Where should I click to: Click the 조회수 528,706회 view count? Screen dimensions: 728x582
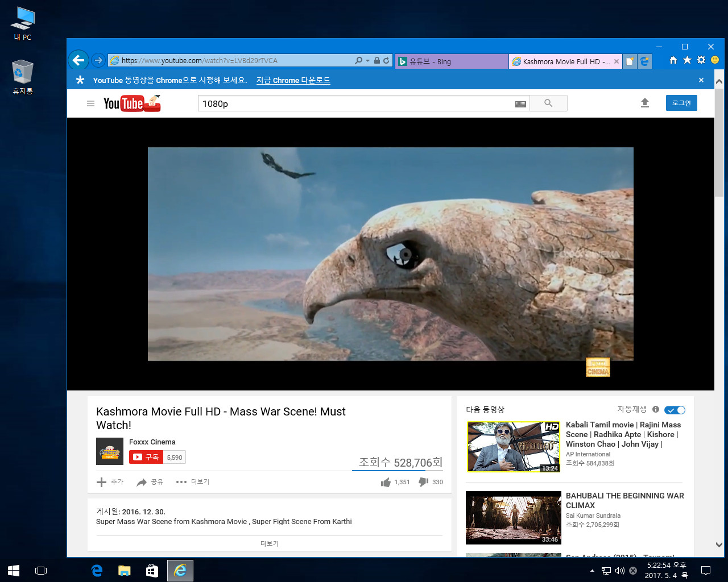(x=400, y=462)
